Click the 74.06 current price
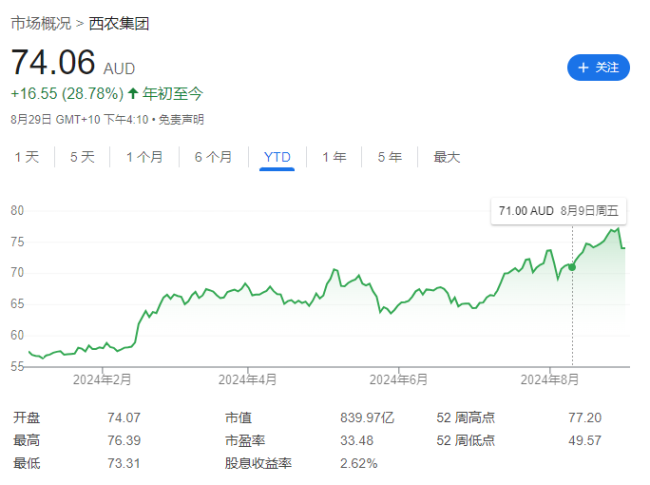The image size is (650, 485). pyautogui.click(x=53, y=62)
